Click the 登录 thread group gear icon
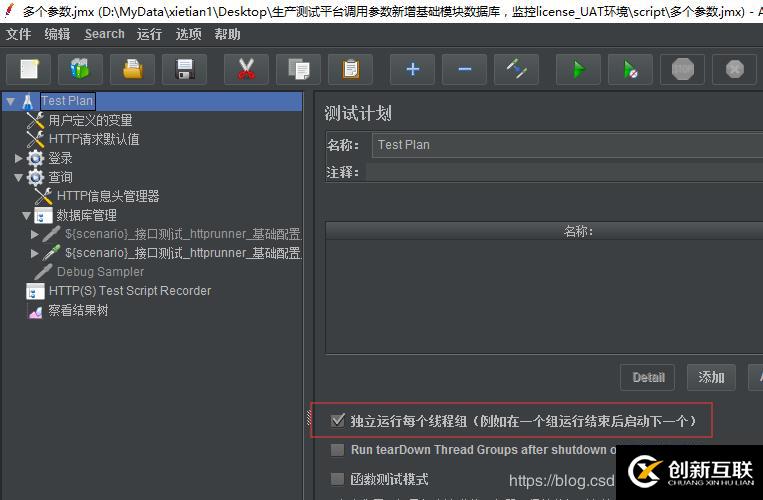Screen dimensions: 763x500 [35, 158]
